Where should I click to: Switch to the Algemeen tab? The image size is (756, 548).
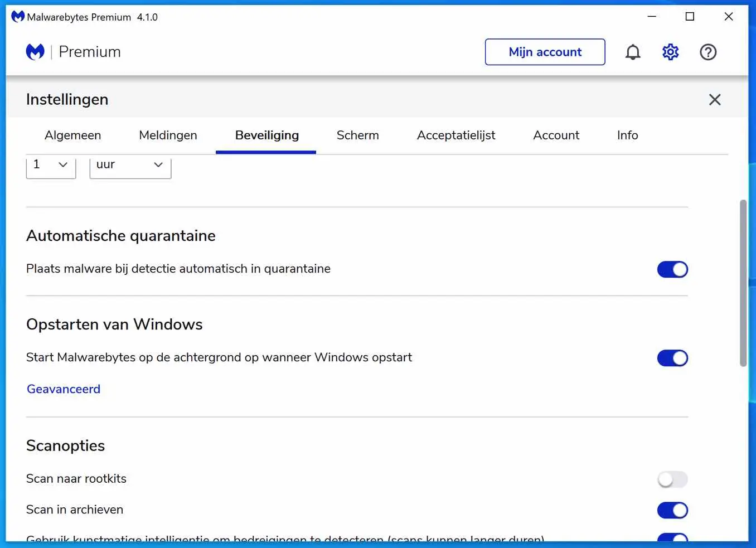73,135
